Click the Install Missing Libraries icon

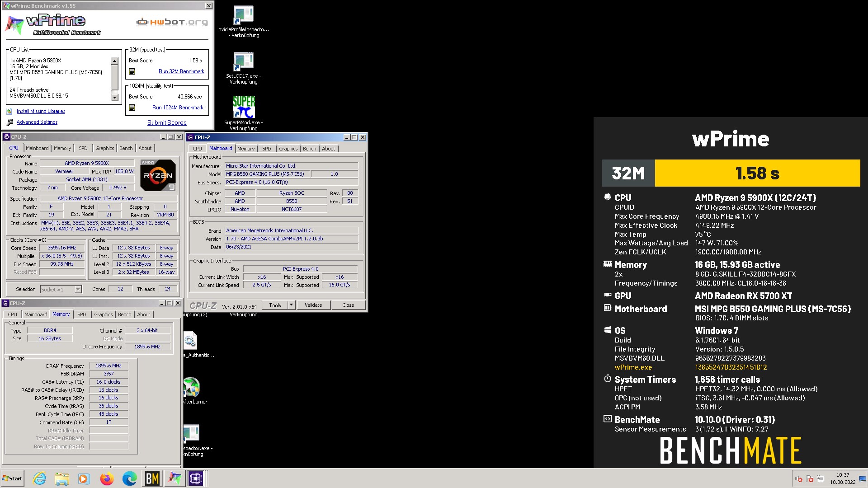coord(9,111)
